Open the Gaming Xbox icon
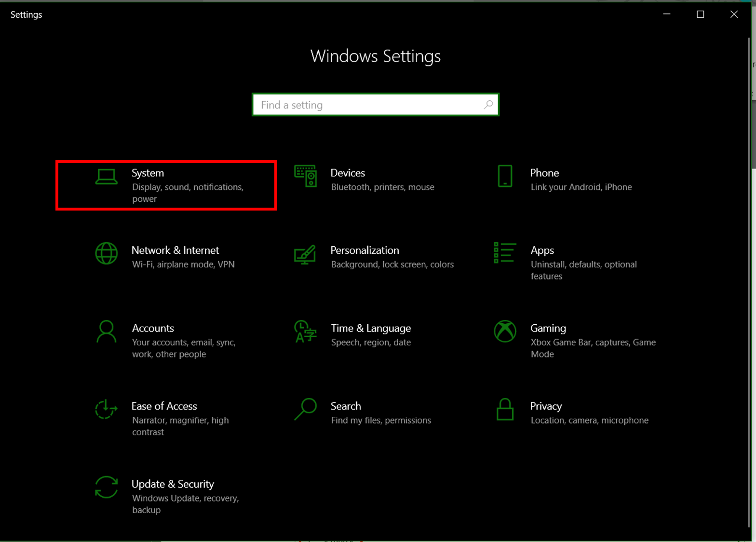This screenshot has height=542, width=756. click(505, 331)
